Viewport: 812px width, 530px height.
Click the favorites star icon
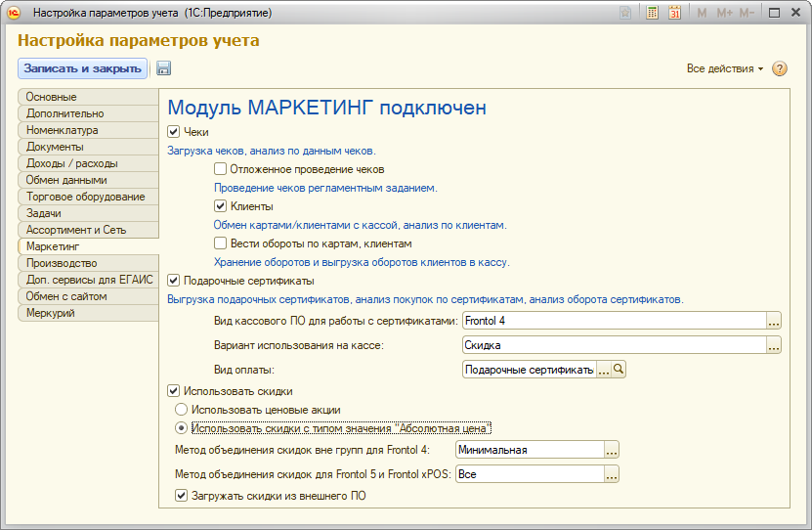pos(625,13)
